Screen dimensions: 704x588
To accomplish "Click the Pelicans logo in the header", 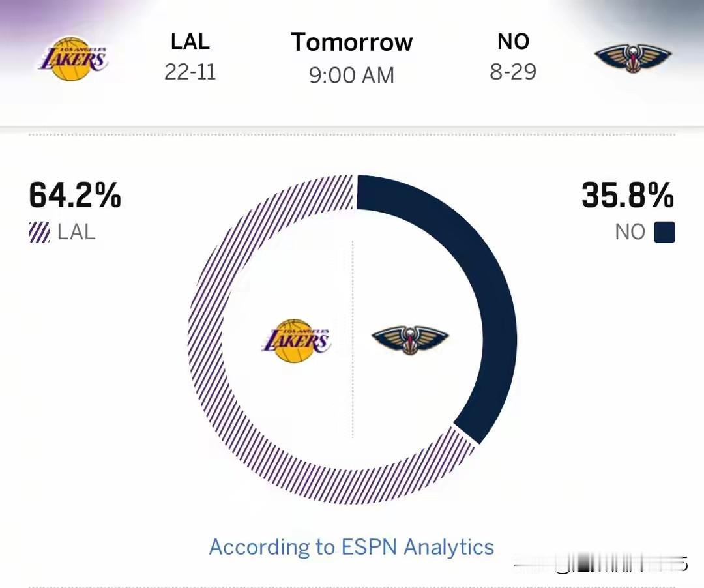I will click(x=632, y=59).
